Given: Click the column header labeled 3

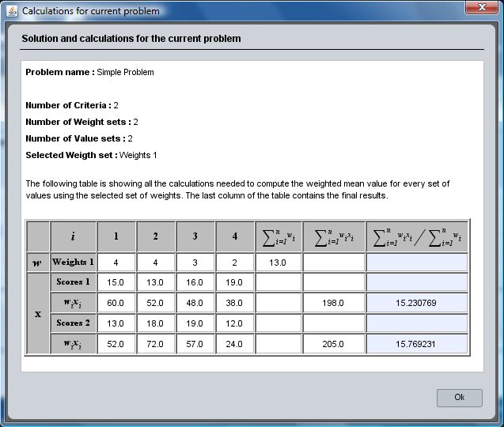Looking at the screenshot, I should coord(195,236).
